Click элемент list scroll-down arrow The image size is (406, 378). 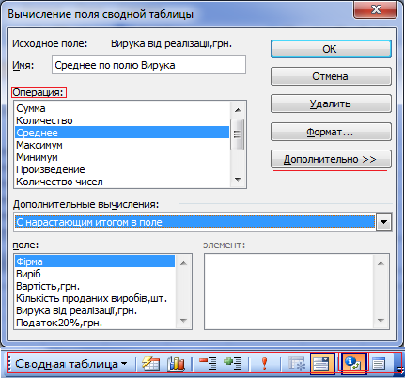coord(381,321)
